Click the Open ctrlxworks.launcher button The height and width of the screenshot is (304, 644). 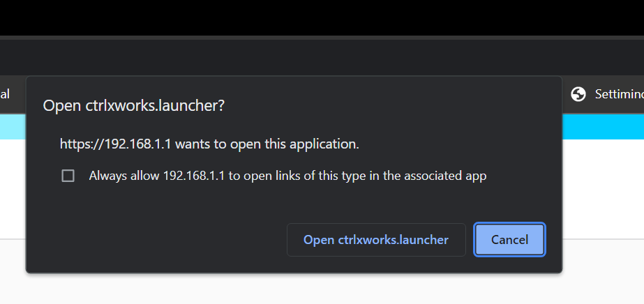[x=376, y=240]
